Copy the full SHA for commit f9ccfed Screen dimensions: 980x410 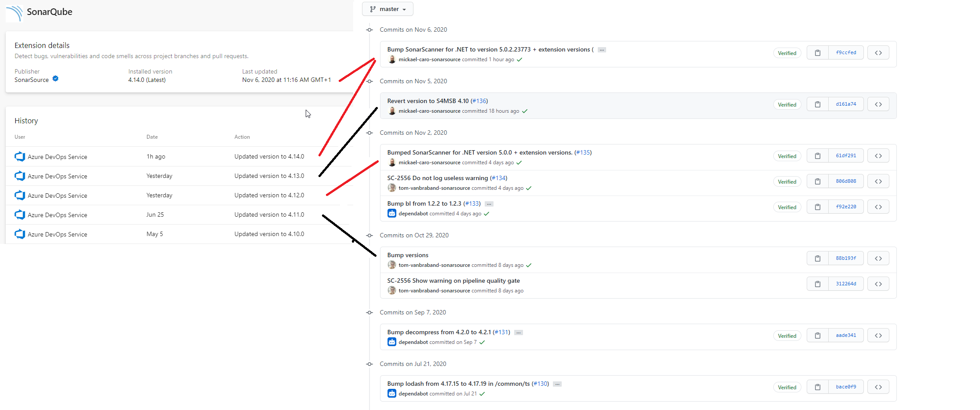(x=818, y=53)
